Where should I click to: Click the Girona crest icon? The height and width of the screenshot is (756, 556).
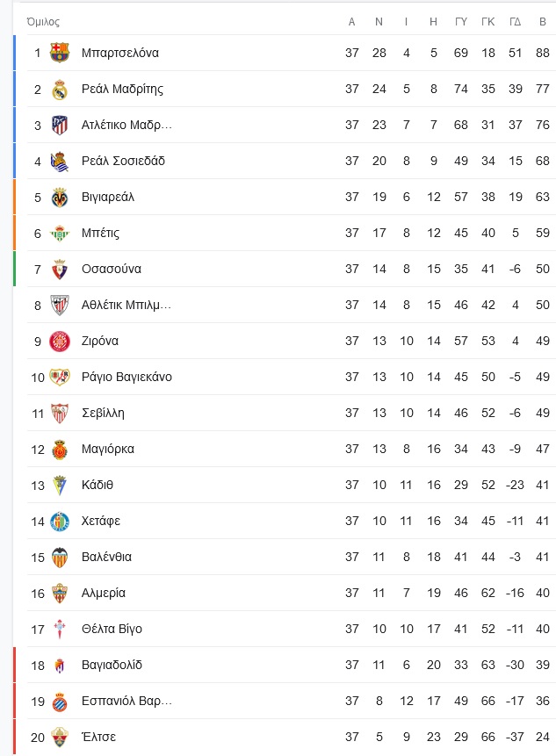click(60, 341)
